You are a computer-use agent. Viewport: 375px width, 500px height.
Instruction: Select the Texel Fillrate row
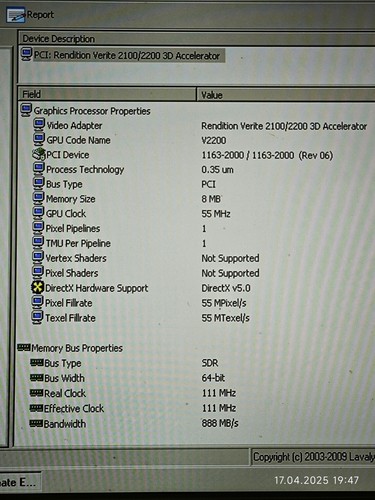[197, 318]
